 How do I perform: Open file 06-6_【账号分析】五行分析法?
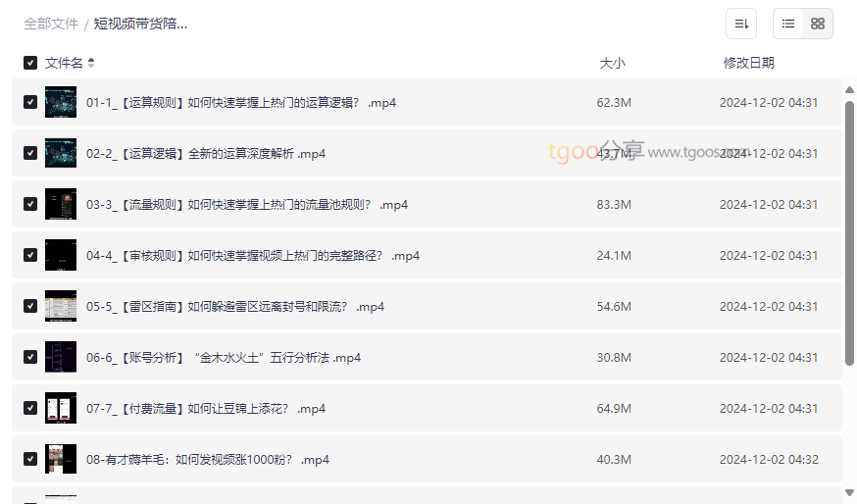[x=224, y=358]
